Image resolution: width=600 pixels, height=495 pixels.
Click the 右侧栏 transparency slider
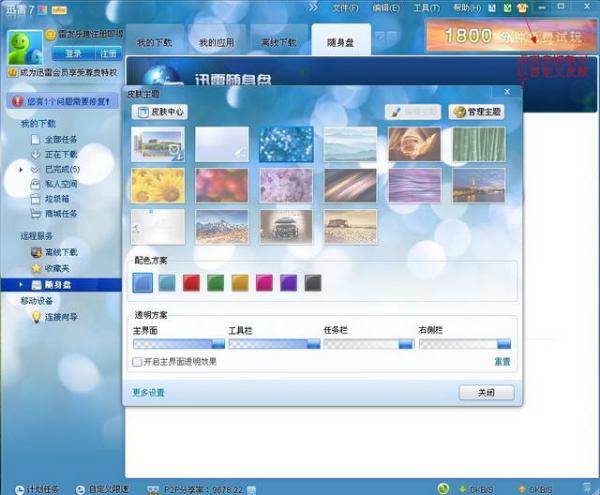(x=465, y=344)
